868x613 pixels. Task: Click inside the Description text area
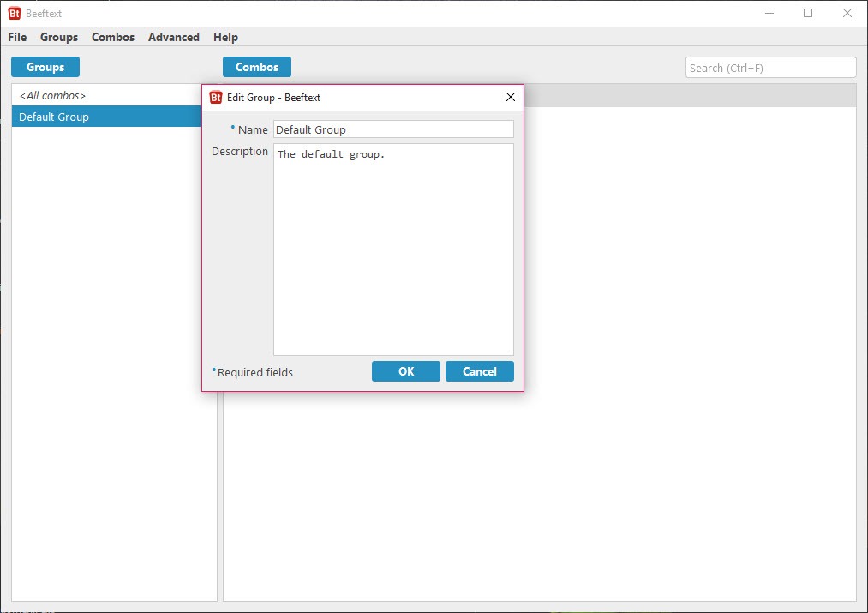(393, 249)
